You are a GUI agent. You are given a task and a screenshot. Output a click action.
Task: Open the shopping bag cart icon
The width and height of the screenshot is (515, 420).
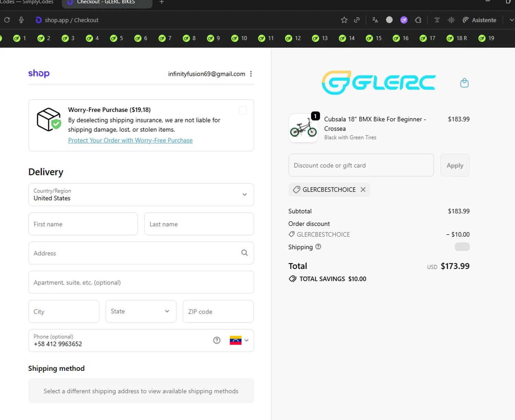(x=464, y=83)
